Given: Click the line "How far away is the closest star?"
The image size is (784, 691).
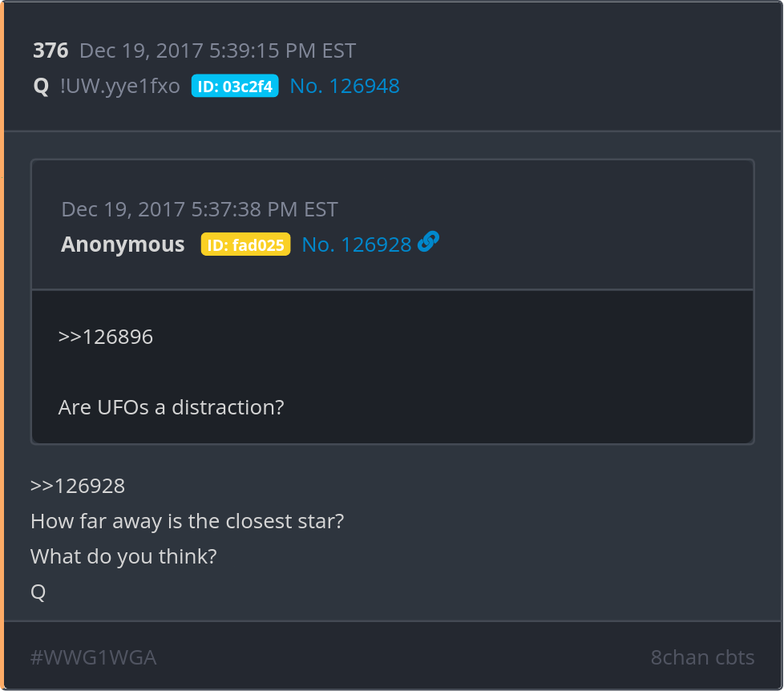Looking at the screenshot, I should [187, 521].
